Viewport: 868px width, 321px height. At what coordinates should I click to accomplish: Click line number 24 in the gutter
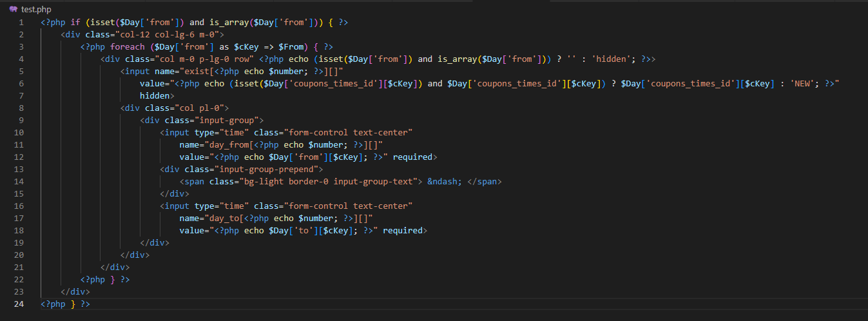[x=19, y=304]
